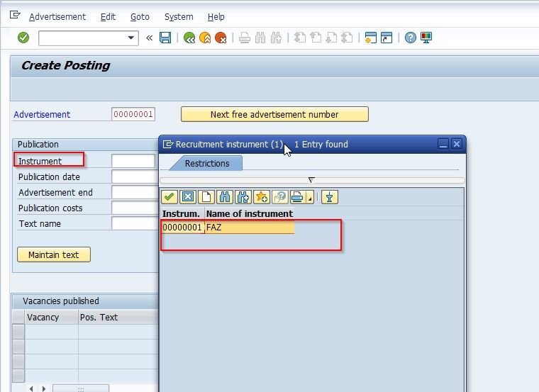Click the Instrum. column header
This screenshot has width=539, height=392.
click(182, 213)
